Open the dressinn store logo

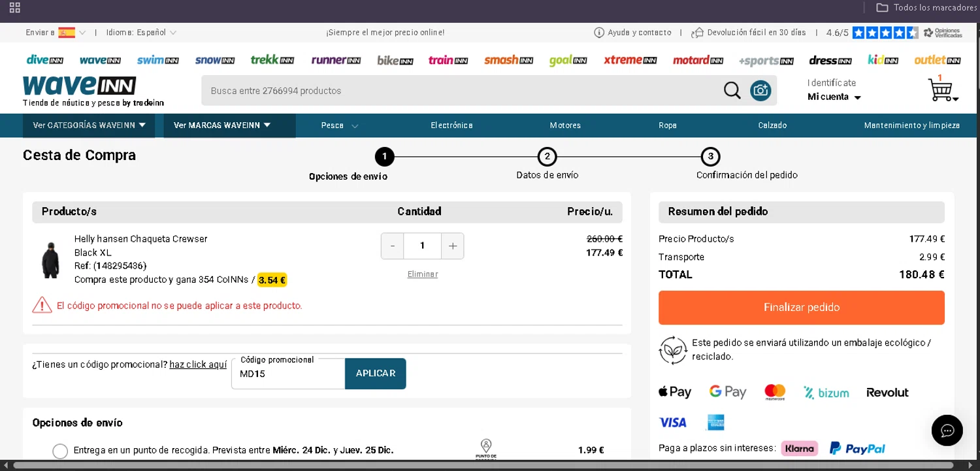point(830,60)
